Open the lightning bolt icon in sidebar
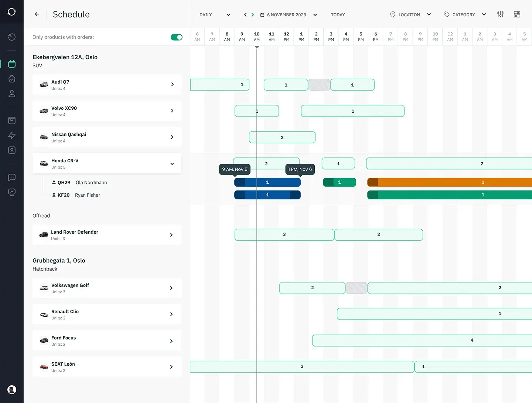This screenshot has height=403, width=532. tap(12, 135)
